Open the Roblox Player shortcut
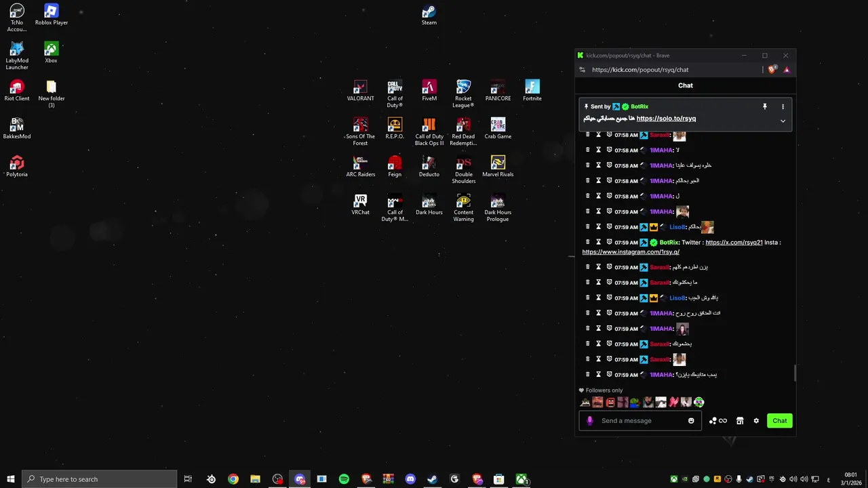This screenshot has height=488, width=868. pos(52,15)
